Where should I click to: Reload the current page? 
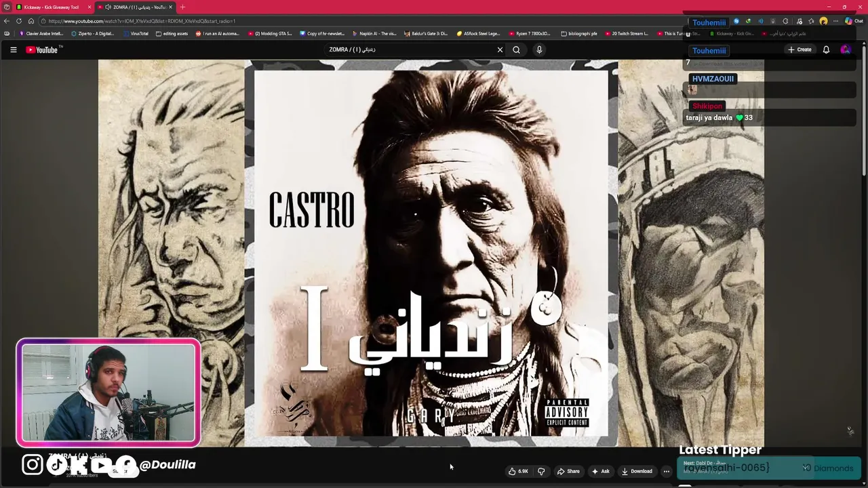click(19, 21)
